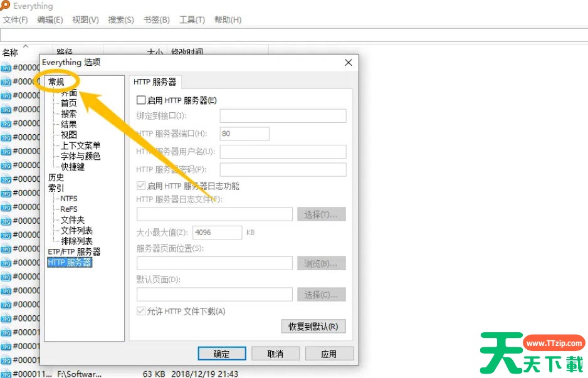588x378 pixels.
Task: Open the 视图(V) menu
Action: point(85,19)
